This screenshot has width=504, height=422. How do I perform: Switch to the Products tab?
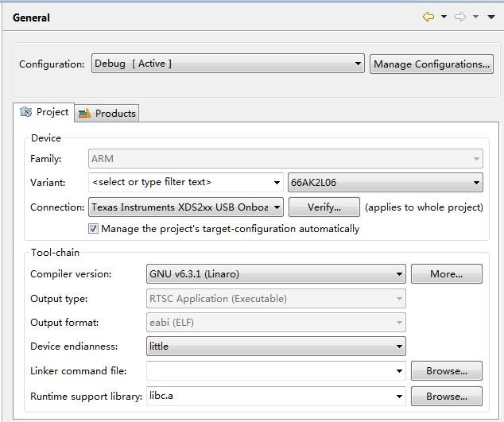107,113
